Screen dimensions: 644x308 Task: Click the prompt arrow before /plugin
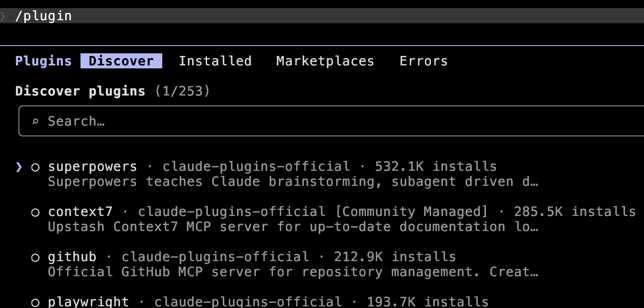pos(3,15)
